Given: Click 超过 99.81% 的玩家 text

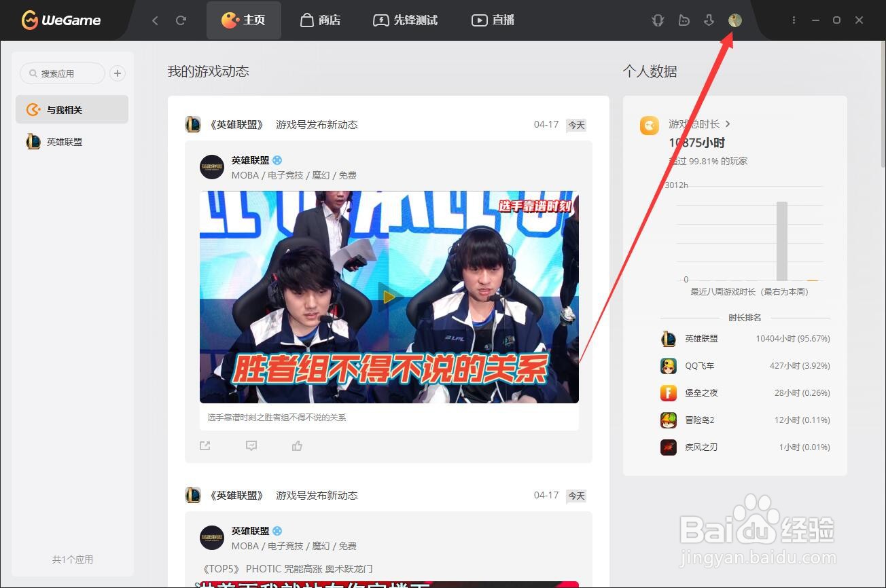Looking at the screenshot, I should click(x=708, y=161).
